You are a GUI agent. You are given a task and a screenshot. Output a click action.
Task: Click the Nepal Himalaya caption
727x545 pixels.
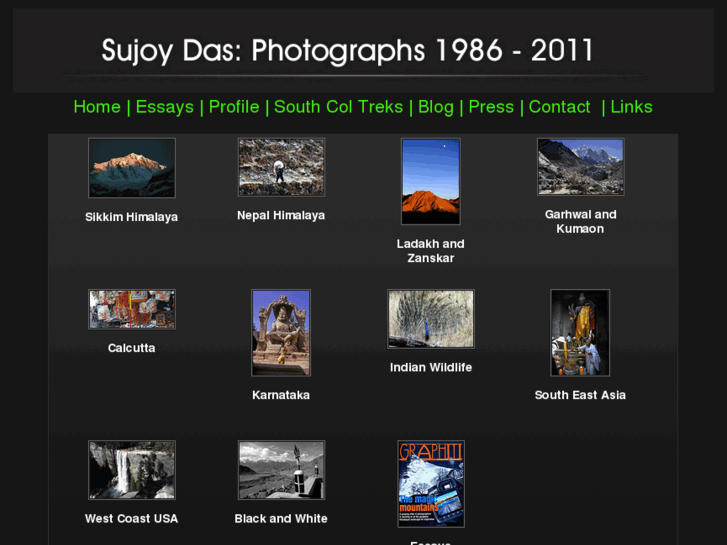[281, 216]
